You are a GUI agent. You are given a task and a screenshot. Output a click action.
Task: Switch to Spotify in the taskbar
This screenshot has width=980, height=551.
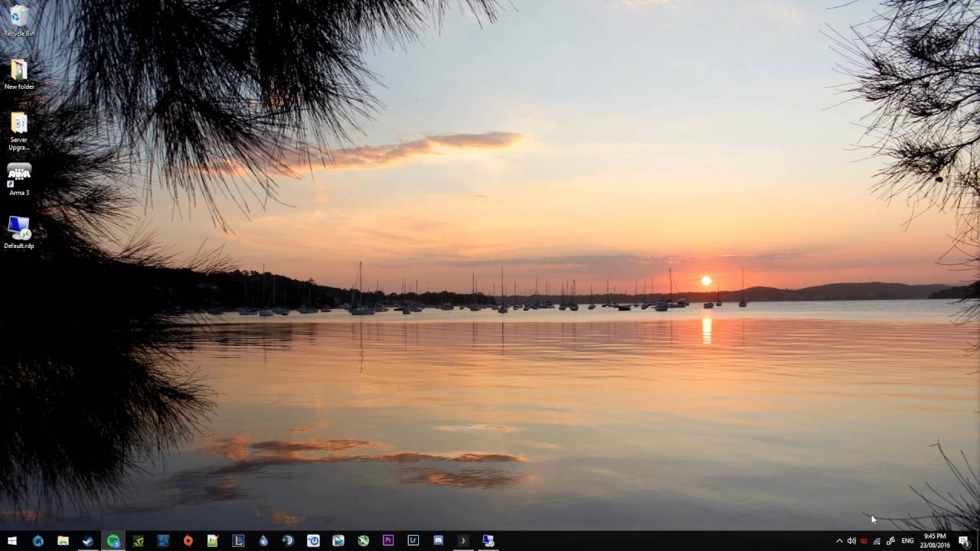pos(113,541)
